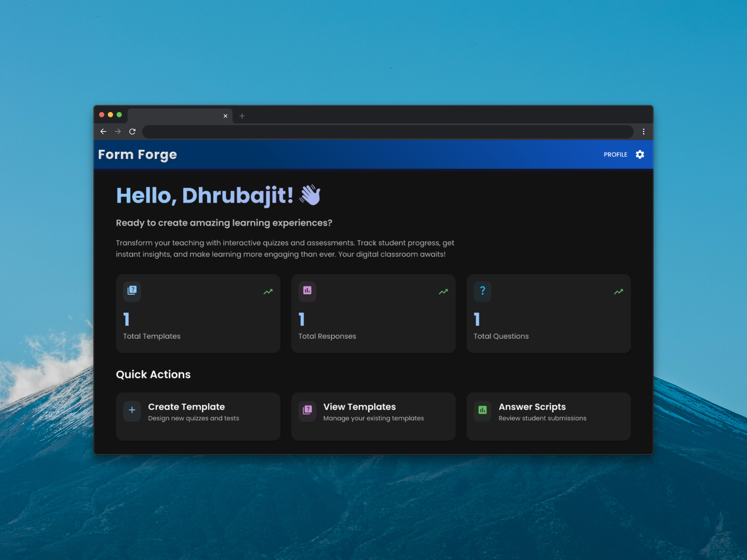Click the Total Templates quiz icon
This screenshot has height=560, width=747.
click(132, 290)
